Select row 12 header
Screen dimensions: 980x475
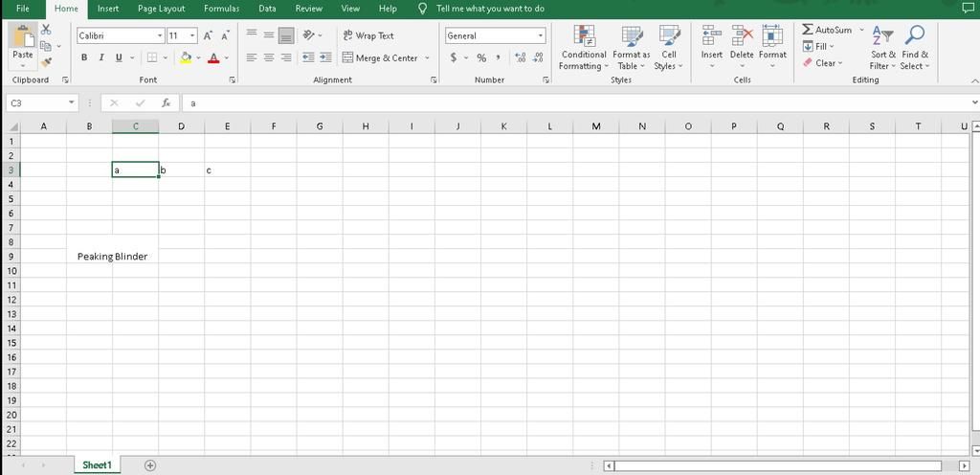click(11, 300)
